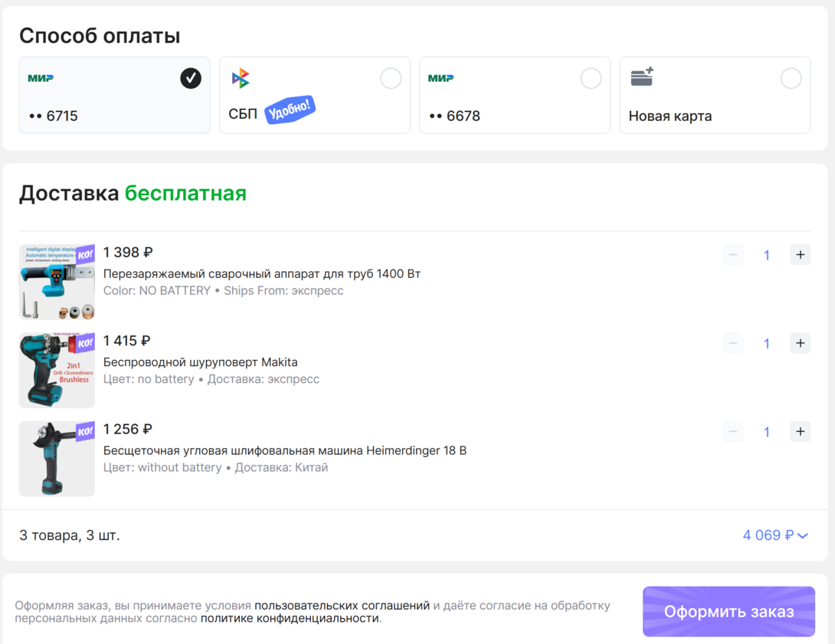Screen dimensions: 835x644
Task: Choose the МИР card ending 6678
Action: click(591, 78)
